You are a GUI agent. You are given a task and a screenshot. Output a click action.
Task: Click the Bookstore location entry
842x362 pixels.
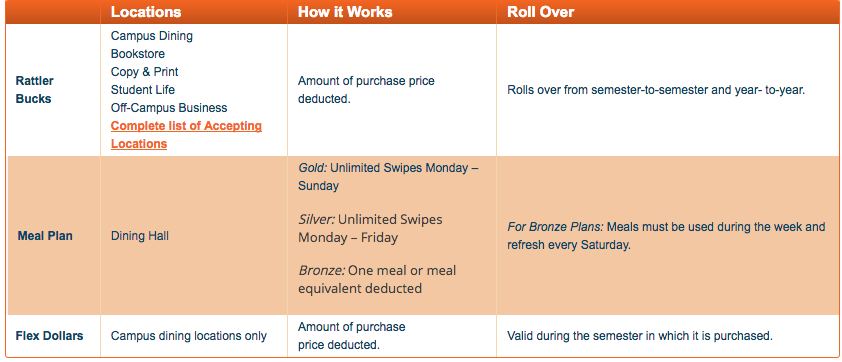(137, 54)
